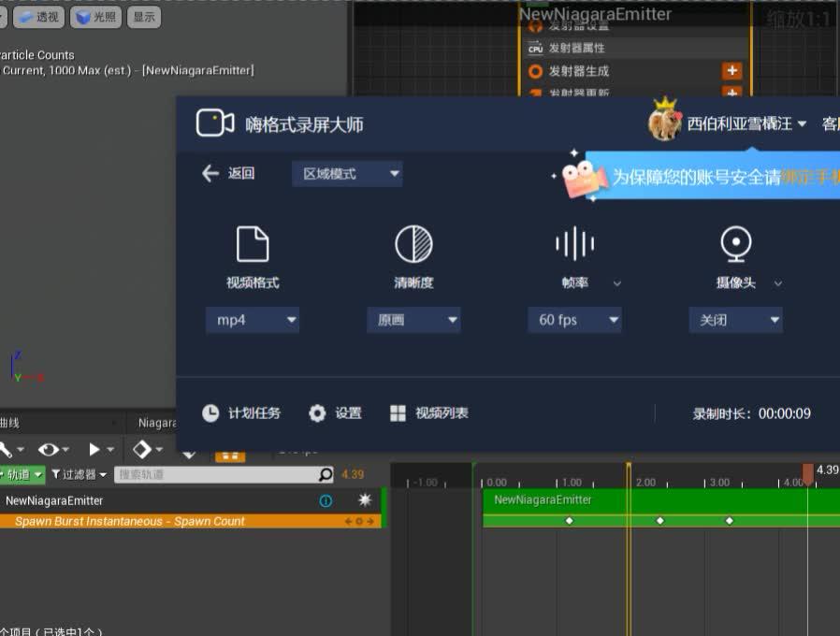The width and height of the screenshot is (840, 636).
Task: Select 发射器生成 in the Niagara emitter node
Action: (579, 71)
